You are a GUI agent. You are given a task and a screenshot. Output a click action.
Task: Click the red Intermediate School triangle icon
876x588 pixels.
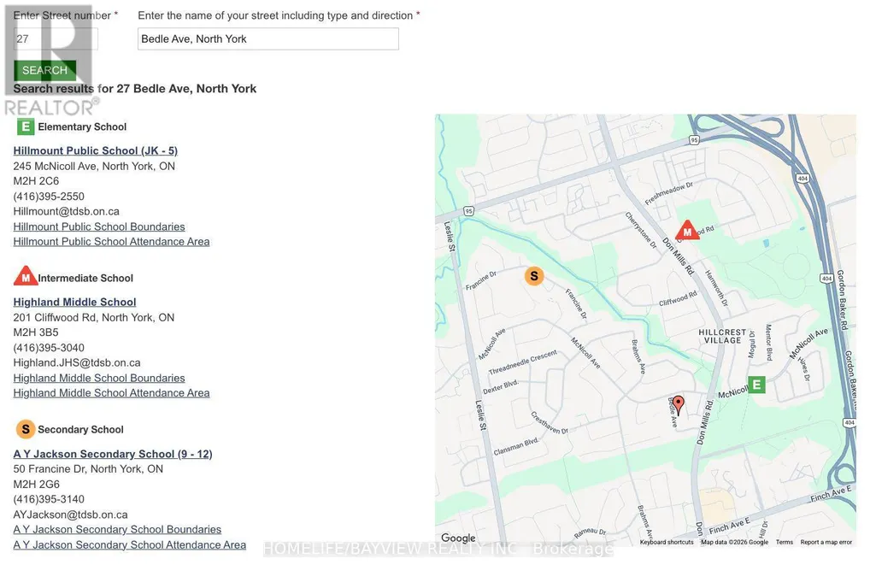click(x=25, y=277)
